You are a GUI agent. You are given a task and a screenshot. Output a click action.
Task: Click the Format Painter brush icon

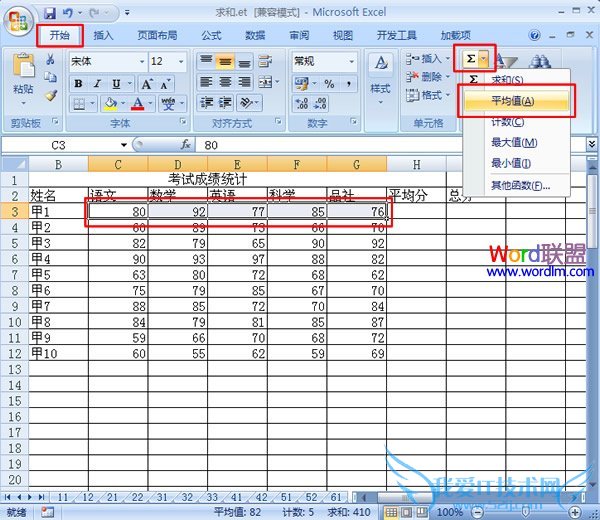coord(51,95)
